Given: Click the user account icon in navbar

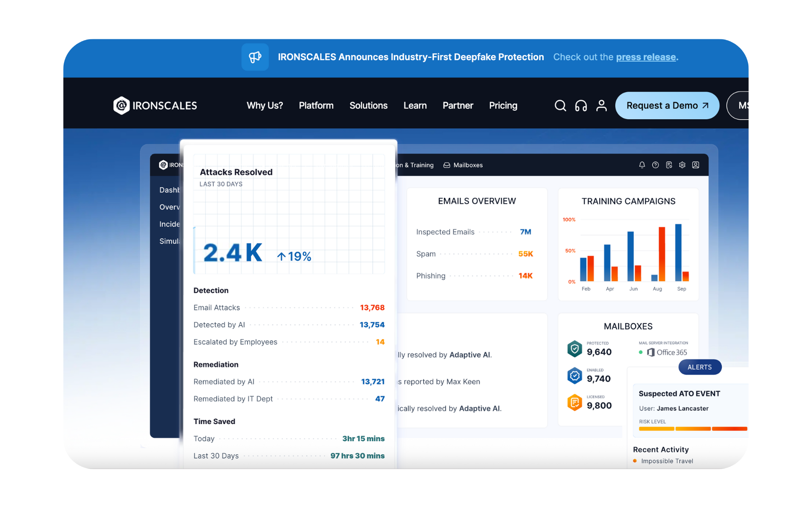Looking at the screenshot, I should click(x=601, y=105).
